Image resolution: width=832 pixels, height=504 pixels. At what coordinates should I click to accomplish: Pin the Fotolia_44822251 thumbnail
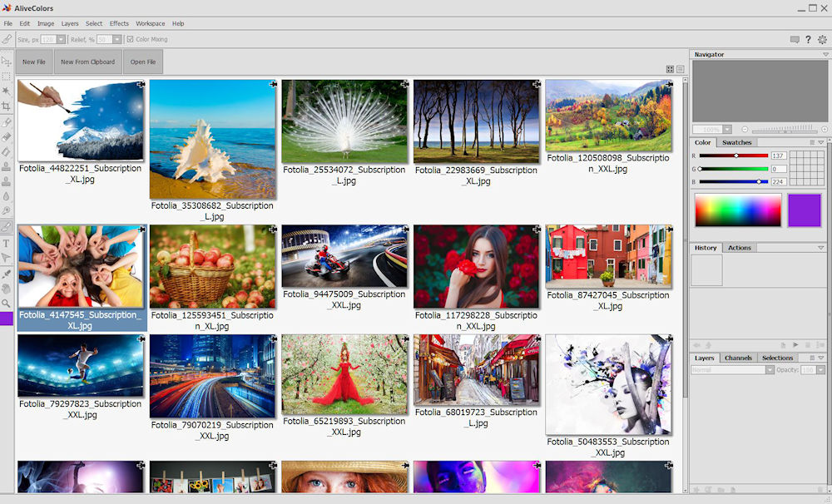coord(141,84)
